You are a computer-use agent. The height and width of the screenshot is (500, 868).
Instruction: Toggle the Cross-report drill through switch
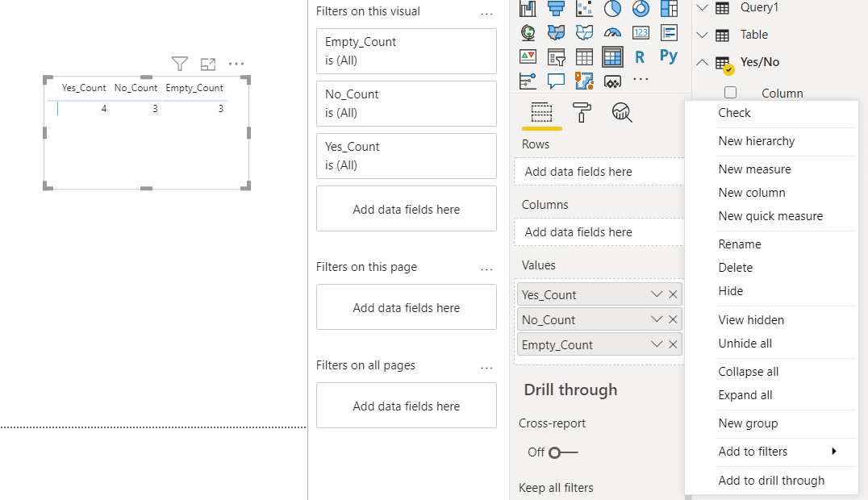coord(563,452)
